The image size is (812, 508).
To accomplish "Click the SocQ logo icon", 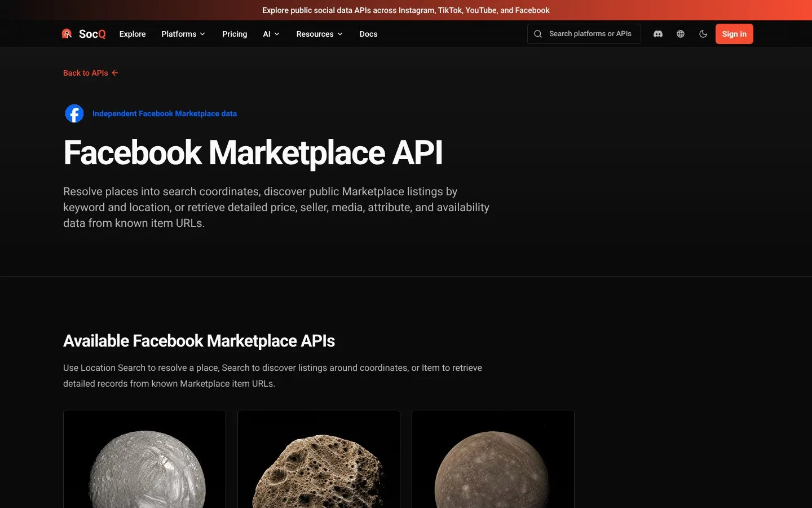I will [x=67, y=34].
